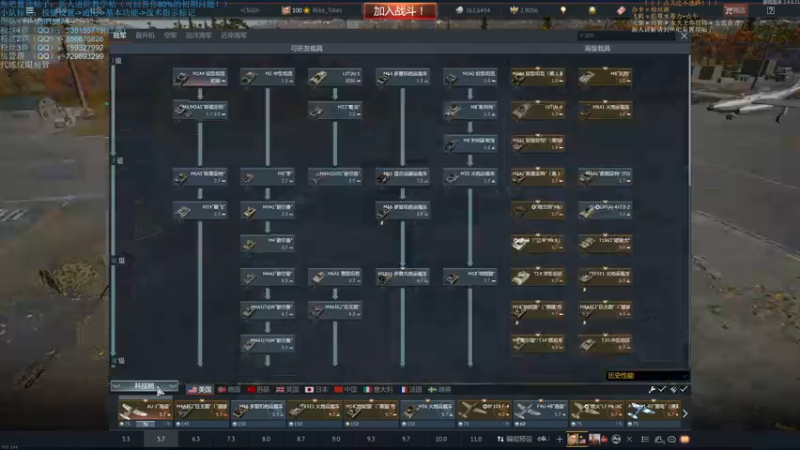Viewport: 800px width, 450px height.
Task: Open the hamburger menu at top left
Action: (x=30, y=10)
